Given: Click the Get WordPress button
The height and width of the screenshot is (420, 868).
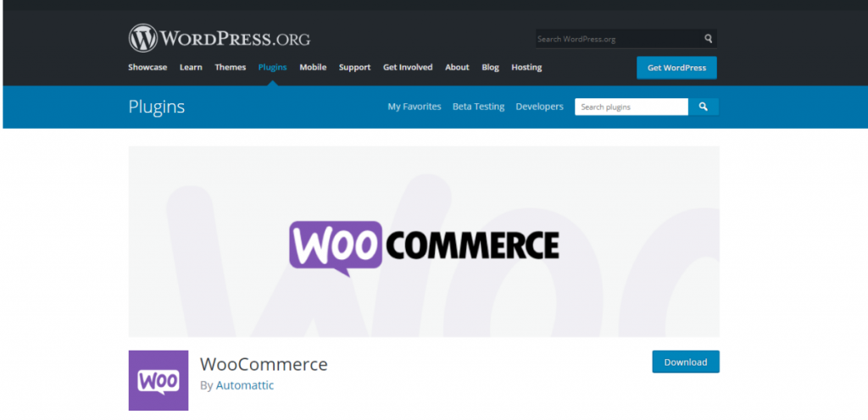Looking at the screenshot, I should click(676, 68).
